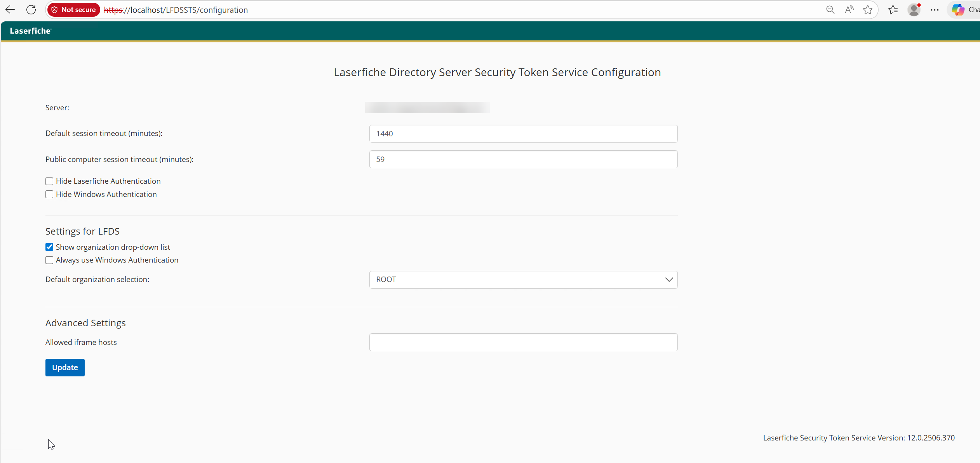
Task: Open the Copilot chat icon
Action: pyautogui.click(x=958, y=10)
